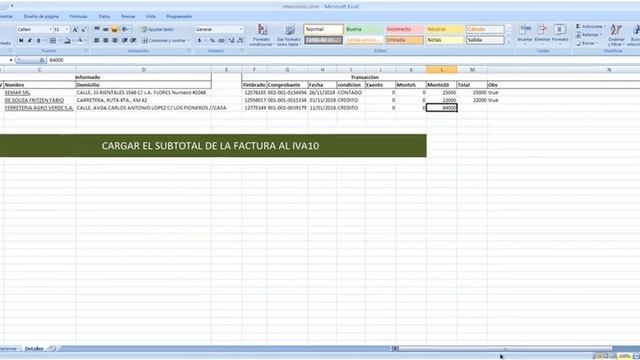The height and width of the screenshot is (360, 640).
Task: Toggle italic formatting (K) button
Action: pyautogui.click(x=29, y=40)
